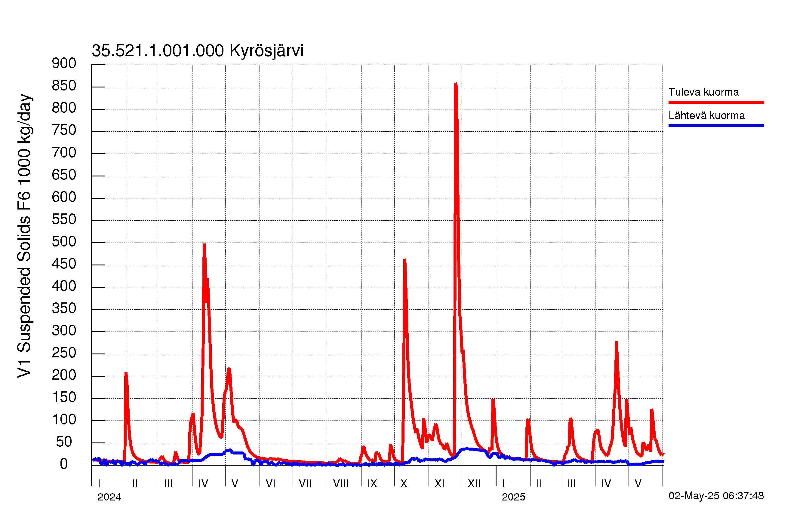Click the y-axis tick label '250'

(64, 353)
